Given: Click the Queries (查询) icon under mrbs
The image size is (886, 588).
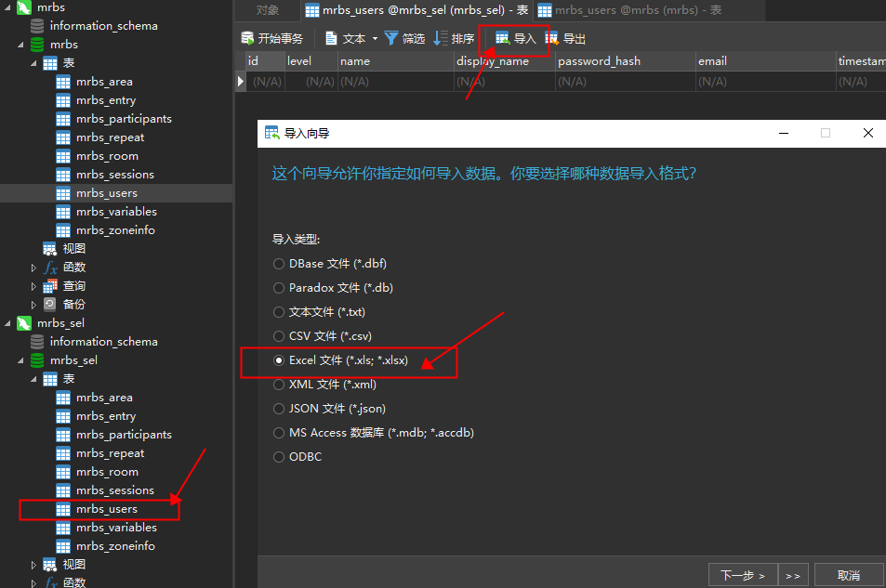Looking at the screenshot, I should pyautogui.click(x=50, y=286).
